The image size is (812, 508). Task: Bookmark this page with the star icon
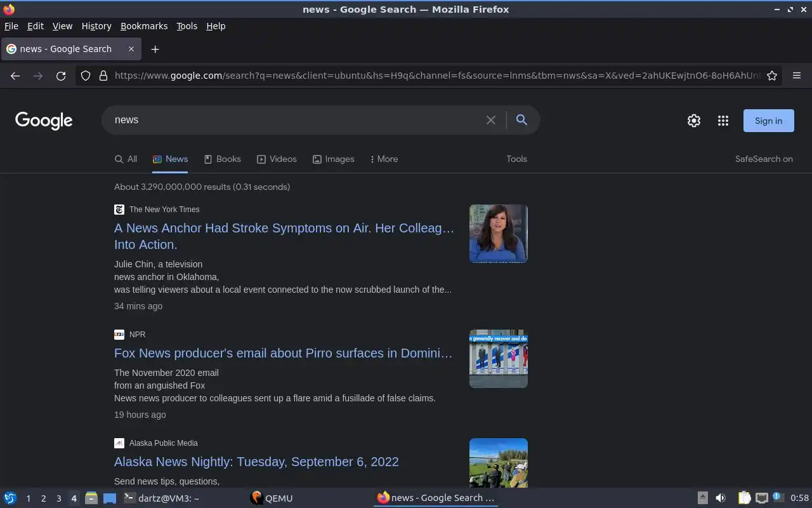click(x=772, y=76)
